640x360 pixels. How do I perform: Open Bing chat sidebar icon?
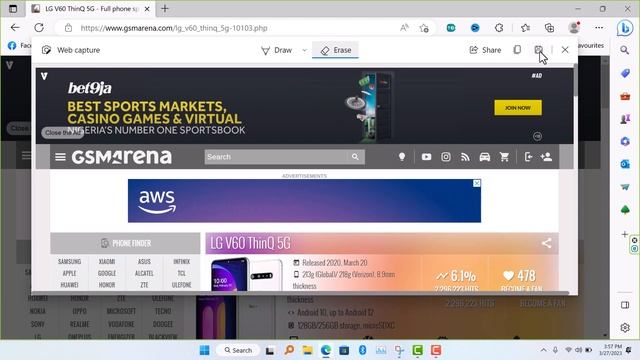coord(624,28)
